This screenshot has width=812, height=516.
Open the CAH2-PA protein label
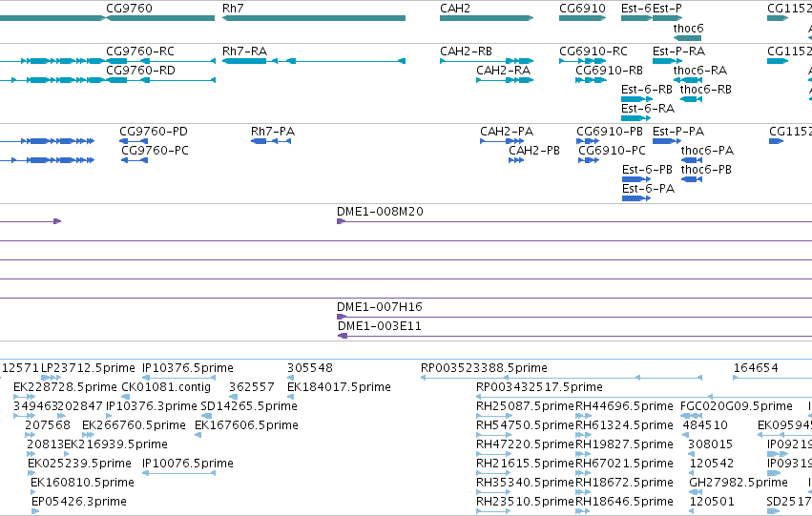pos(507,132)
